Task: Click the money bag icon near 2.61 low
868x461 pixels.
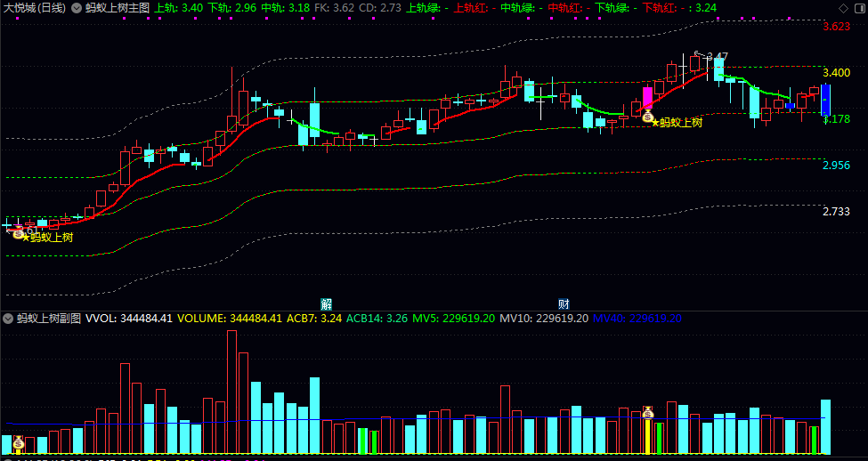Action: pos(18,233)
